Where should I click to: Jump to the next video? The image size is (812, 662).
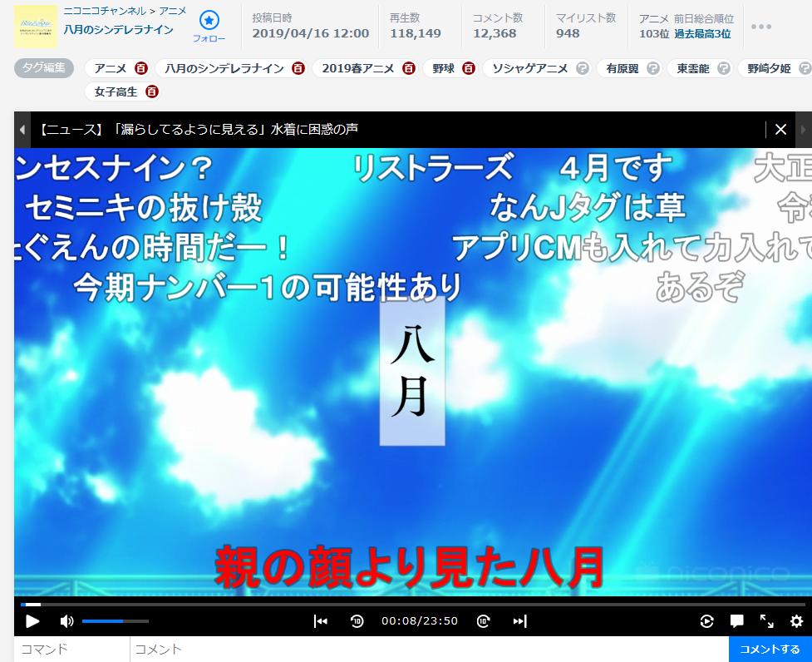coord(519,620)
